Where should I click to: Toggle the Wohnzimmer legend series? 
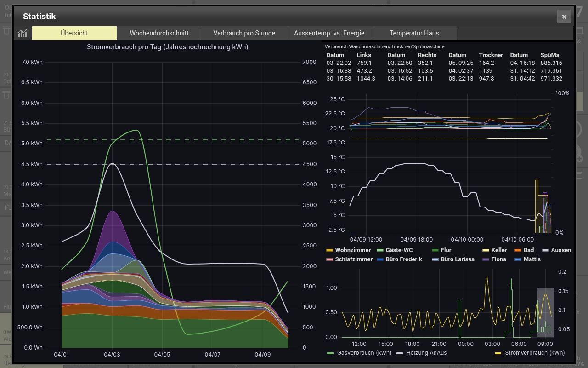point(353,250)
